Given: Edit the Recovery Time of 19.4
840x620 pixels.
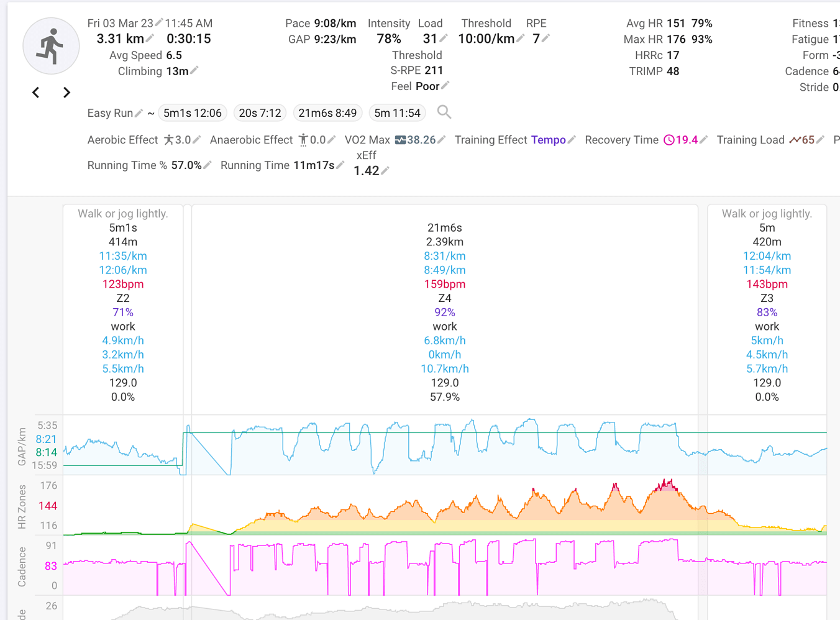Looking at the screenshot, I should (703, 140).
